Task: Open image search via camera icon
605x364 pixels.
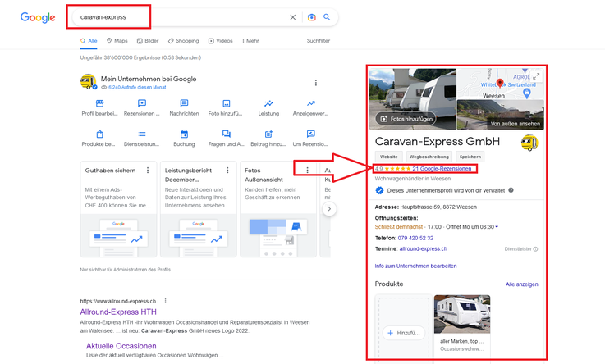Action: [311, 17]
